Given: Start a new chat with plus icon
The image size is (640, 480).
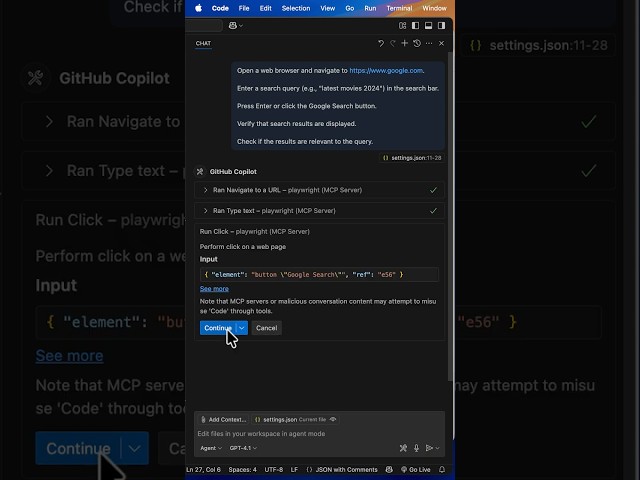Looking at the screenshot, I should (404, 43).
